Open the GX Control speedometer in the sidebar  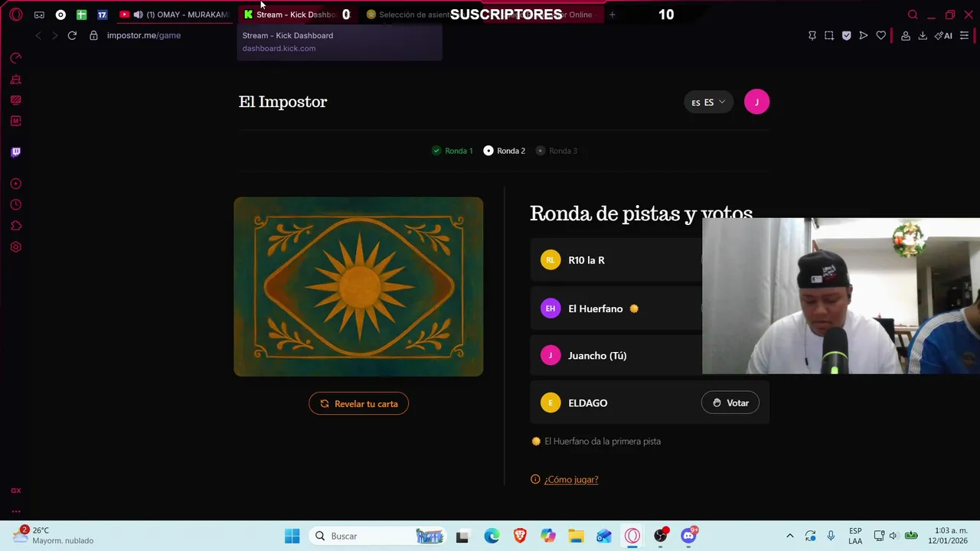pyautogui.click(x=15, y=58)
